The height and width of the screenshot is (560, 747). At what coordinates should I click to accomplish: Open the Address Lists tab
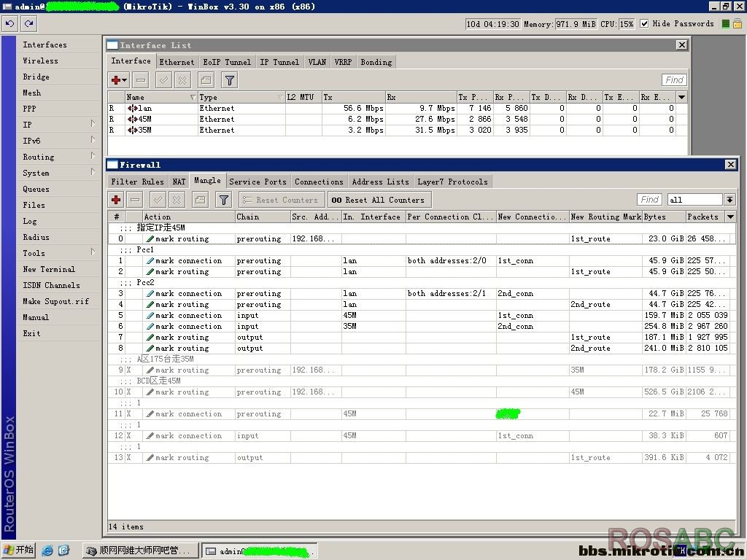(380, 182)
